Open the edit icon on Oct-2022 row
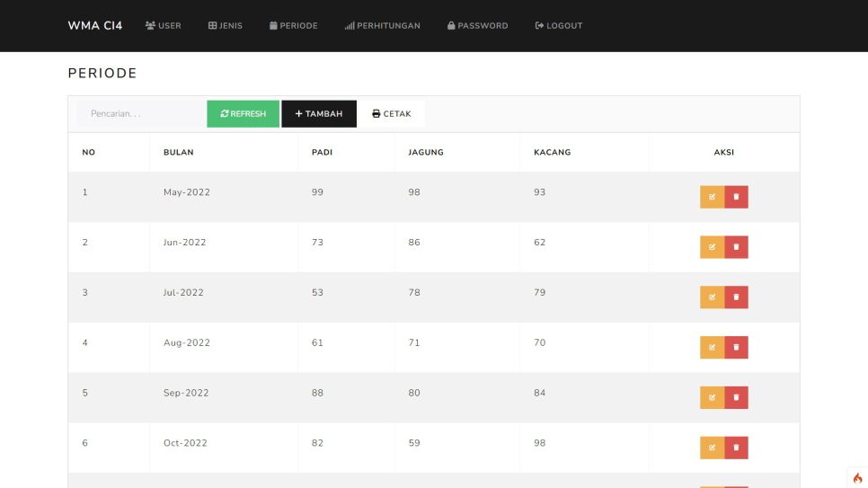Screen dimensions: 868x488 (x=712, y=448)
